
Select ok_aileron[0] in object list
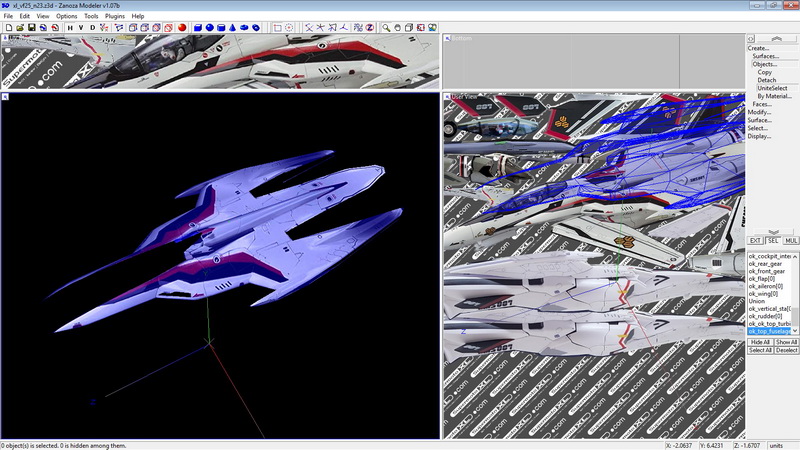coord(770,286)
